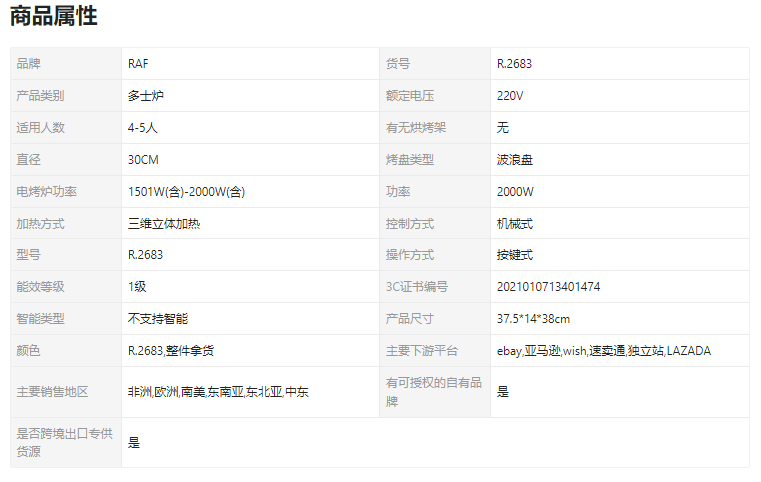Select the value 1501W(含)-2000W(含)

click(x=186, y=192)
